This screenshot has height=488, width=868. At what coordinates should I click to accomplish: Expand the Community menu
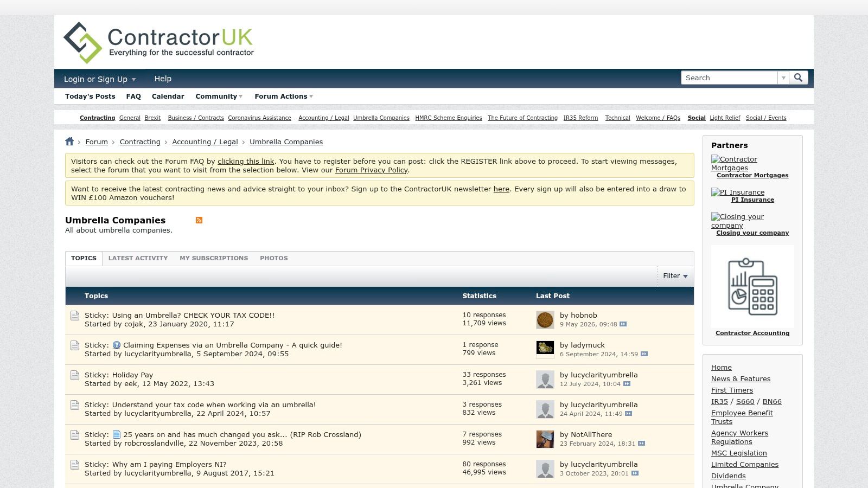point(219,97)
